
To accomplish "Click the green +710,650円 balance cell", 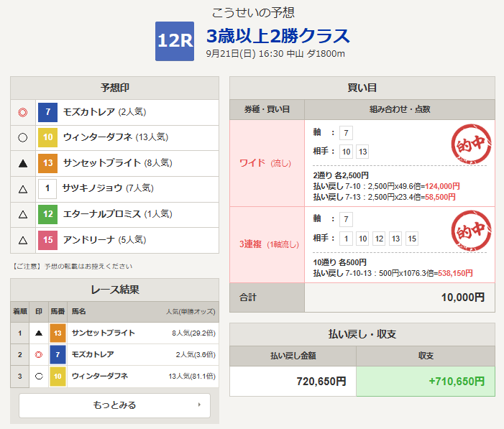I will (x=425, y=381).
